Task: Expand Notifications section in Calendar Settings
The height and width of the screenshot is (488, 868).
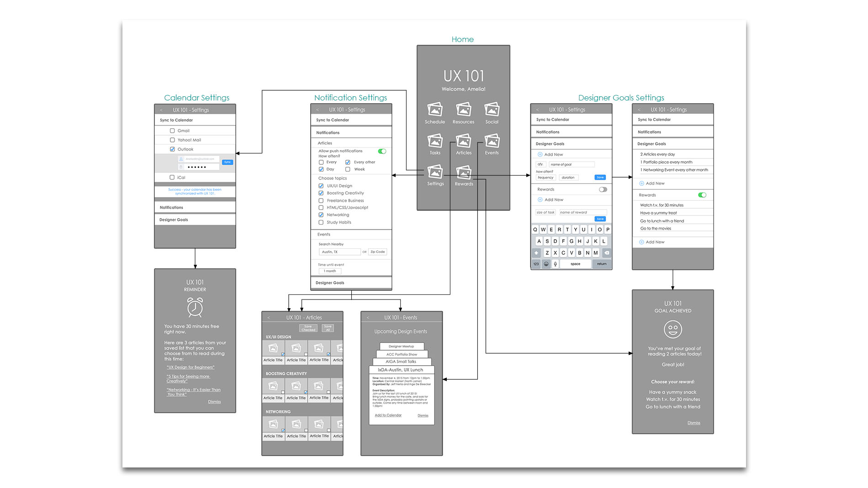Action: (195, 207)
